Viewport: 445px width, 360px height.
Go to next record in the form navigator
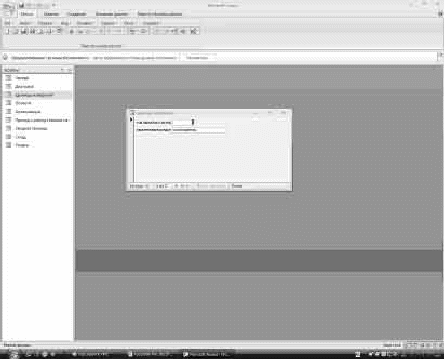tap(176, 186)
